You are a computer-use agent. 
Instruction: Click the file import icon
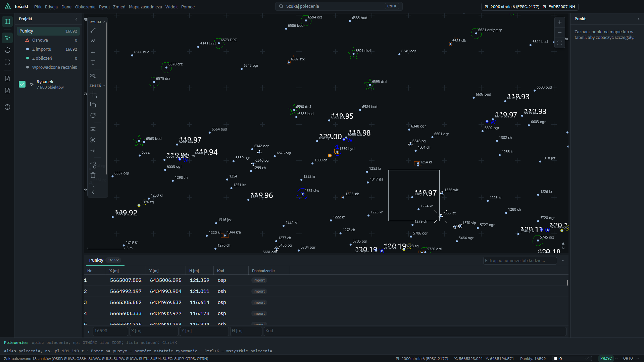click(x=7, y=79)
